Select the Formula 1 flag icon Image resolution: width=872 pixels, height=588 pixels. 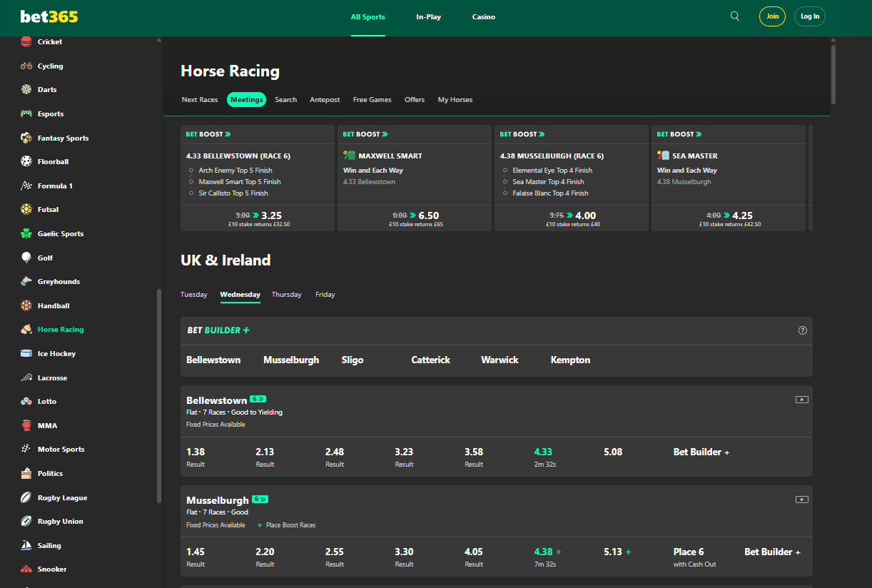click(26, 186)
